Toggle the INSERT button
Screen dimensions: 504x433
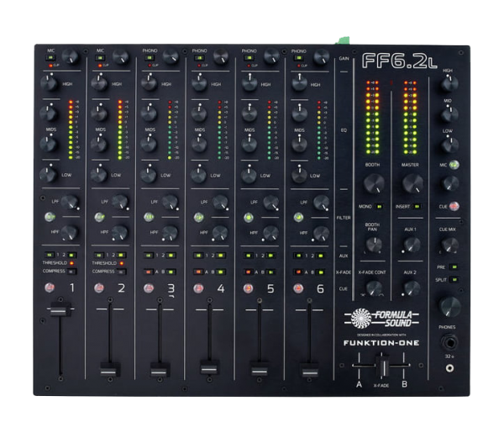tap(417, 206)
